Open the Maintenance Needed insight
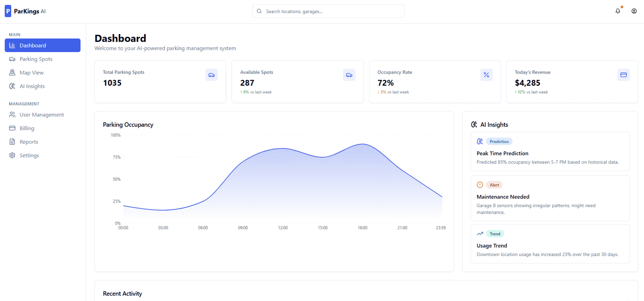 (550, 198)
